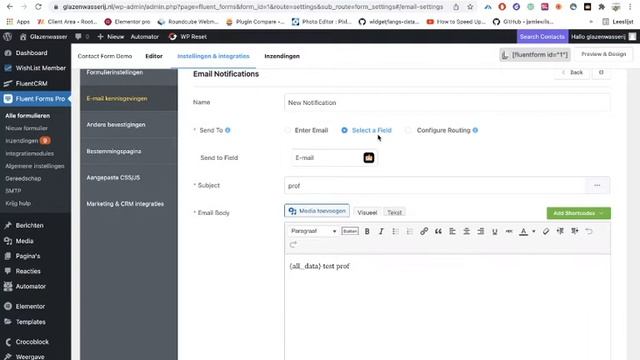Open Contact Form Demo tab
640x360 pixels.
coord(105,56)
